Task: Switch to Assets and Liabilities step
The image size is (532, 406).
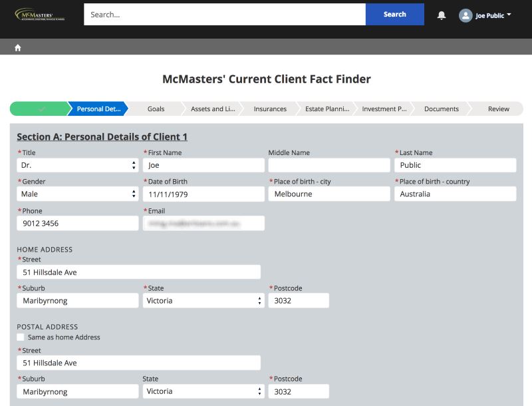Action: click(213, 109)
